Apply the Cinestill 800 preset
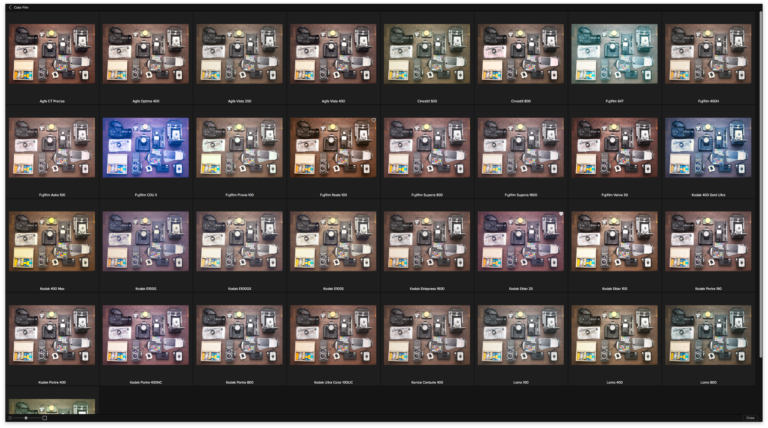 521,54
